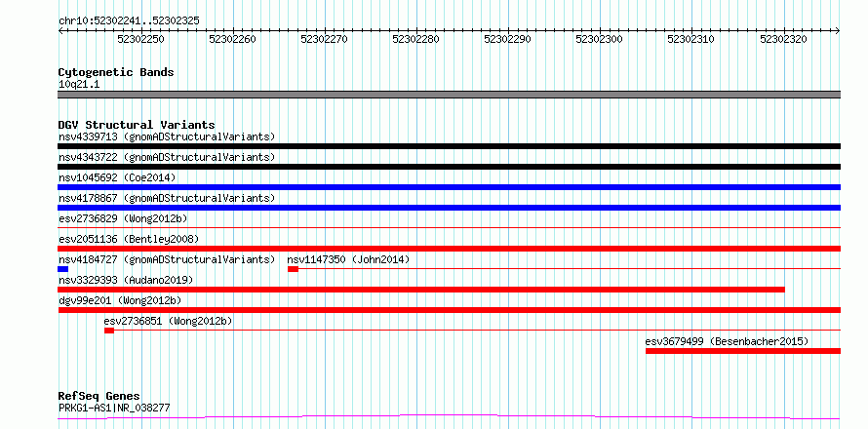The width and height of the screenshot is (868, 429).
Task: Open variant label nsv4178867 (gnomADStructuralVariants)
Action: click(167, 198)
